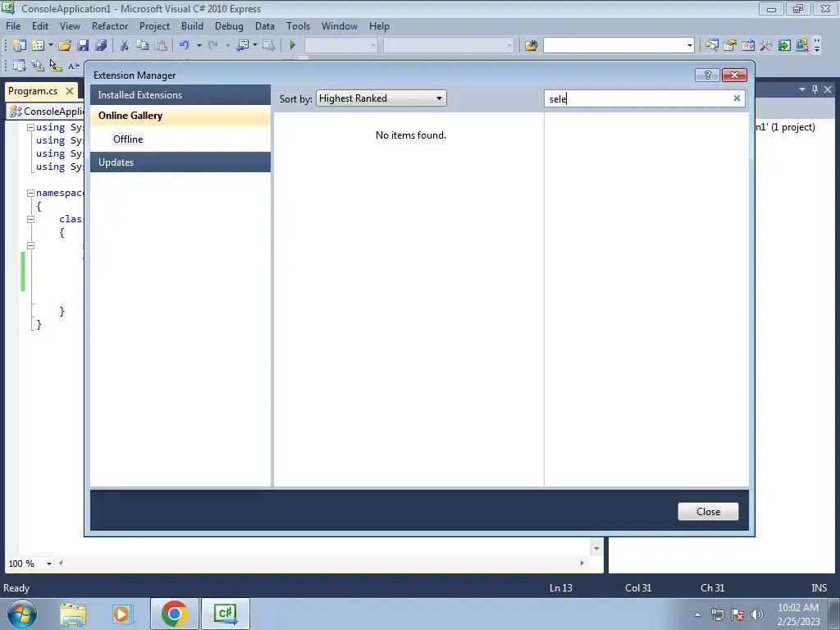840x630 pixels.
Task: Switch to the Program.cs tab
Action: pyautogui.click(x=33, y=91)
